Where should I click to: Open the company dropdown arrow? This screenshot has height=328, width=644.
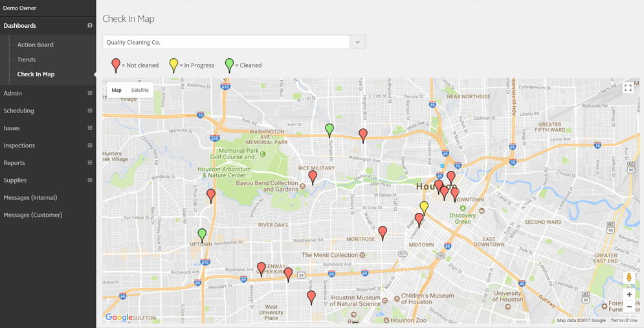[357, 42]
